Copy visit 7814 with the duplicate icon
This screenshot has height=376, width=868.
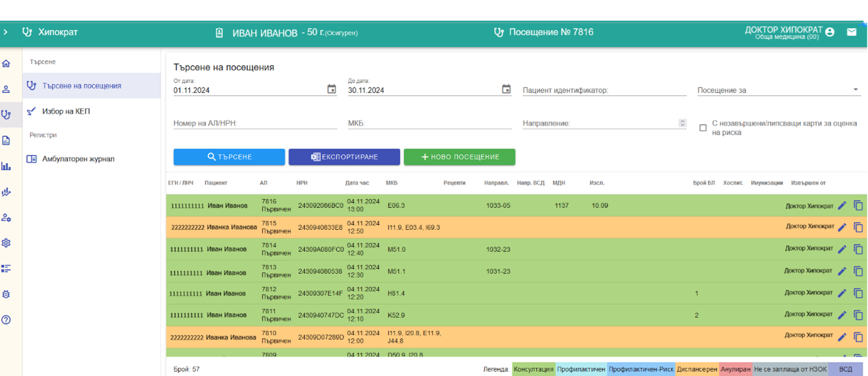[858, 249]
